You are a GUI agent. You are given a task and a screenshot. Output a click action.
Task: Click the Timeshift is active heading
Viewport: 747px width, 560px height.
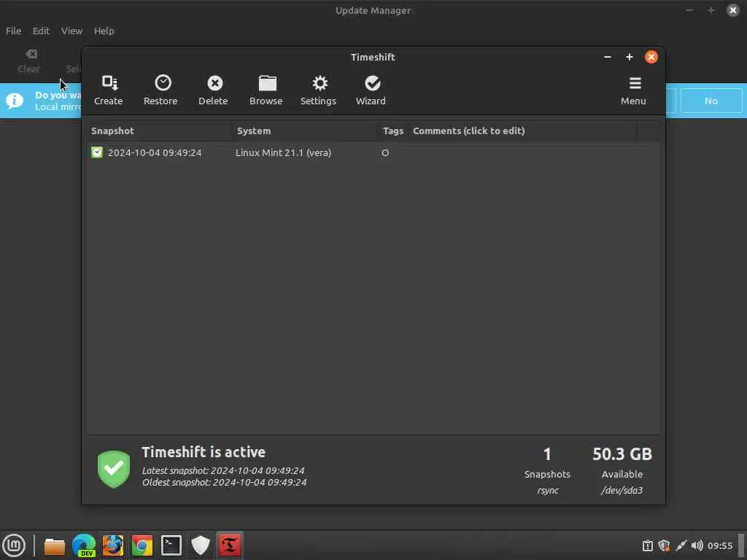click(204, 452)
